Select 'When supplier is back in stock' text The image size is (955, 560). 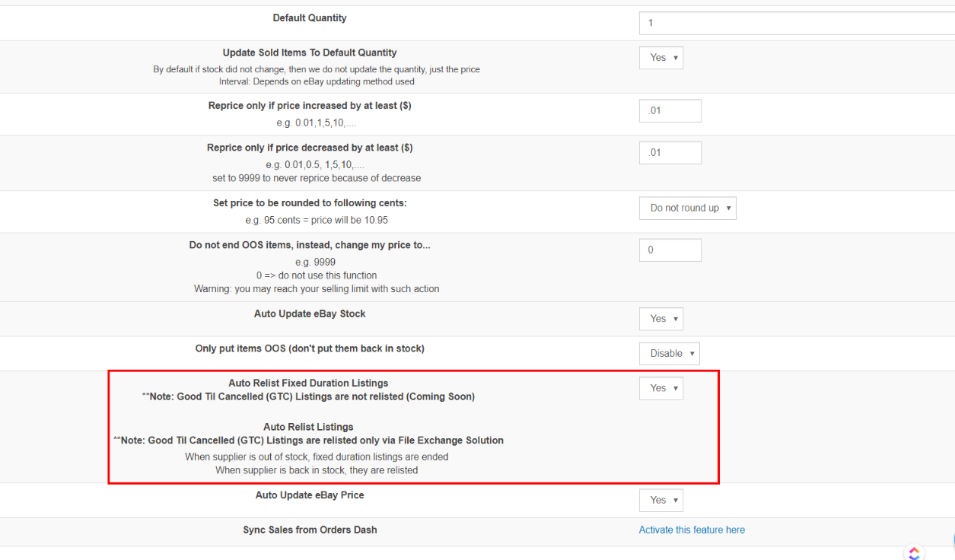click(x=317, y=470)
